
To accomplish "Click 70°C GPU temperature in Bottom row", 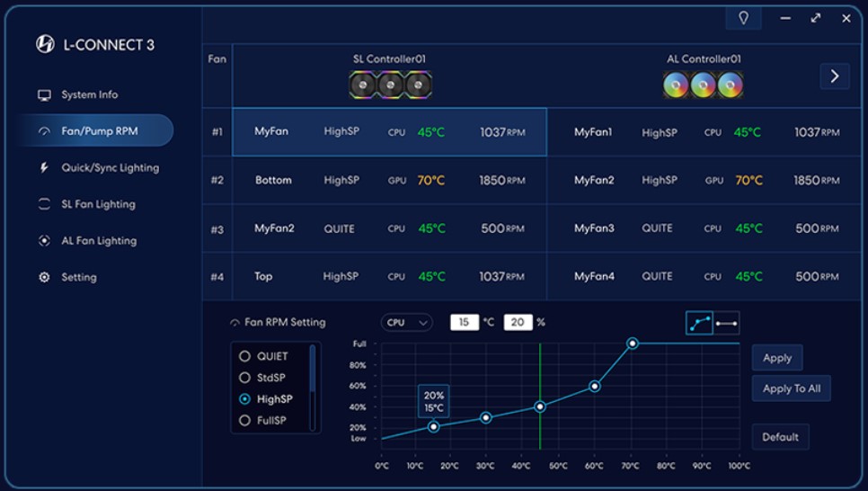I will [431, 180].
